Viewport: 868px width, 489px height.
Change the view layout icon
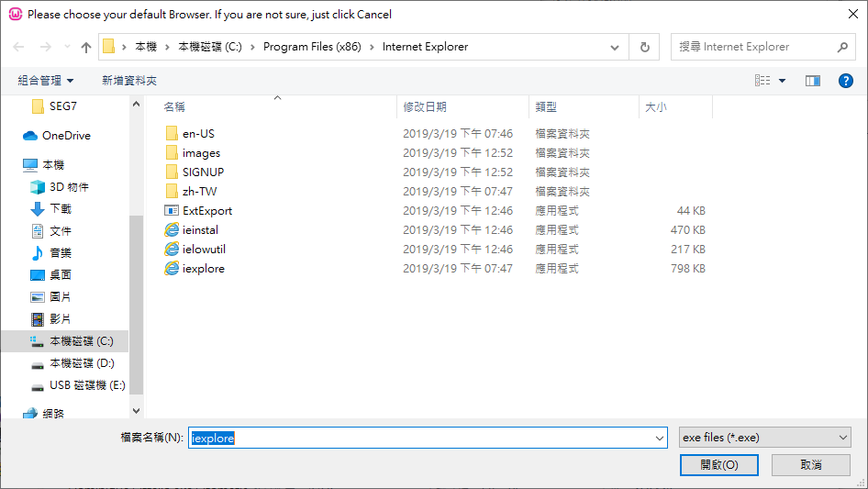coord(762,81)
